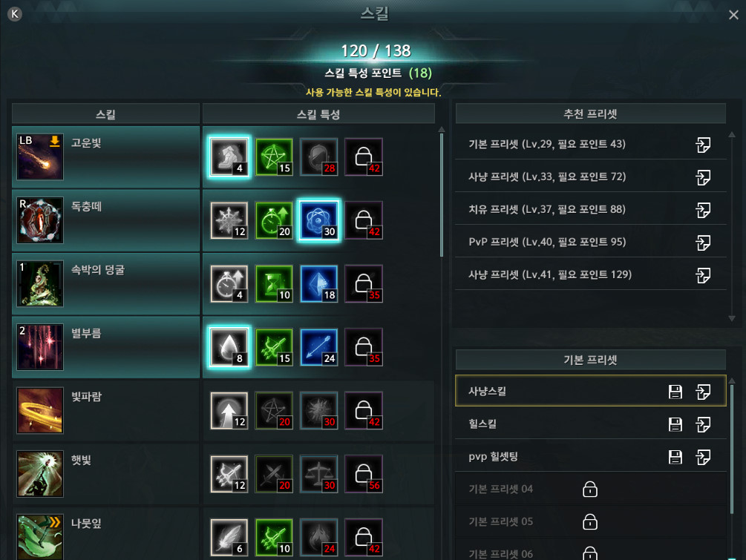The image size is (746, 560).
Task: Click up arrow of recommended preset list
Action: pos(732,135)
